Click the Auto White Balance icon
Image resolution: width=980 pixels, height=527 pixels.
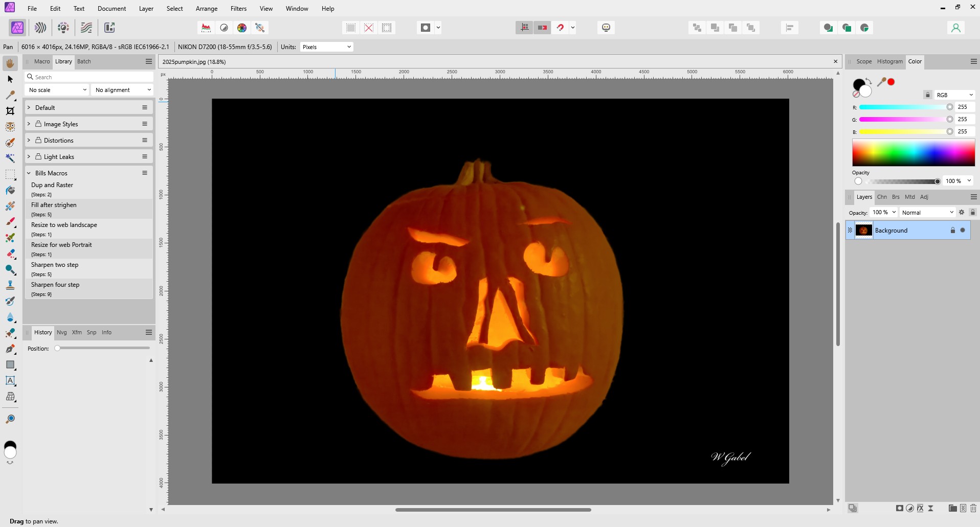point(260,28)
